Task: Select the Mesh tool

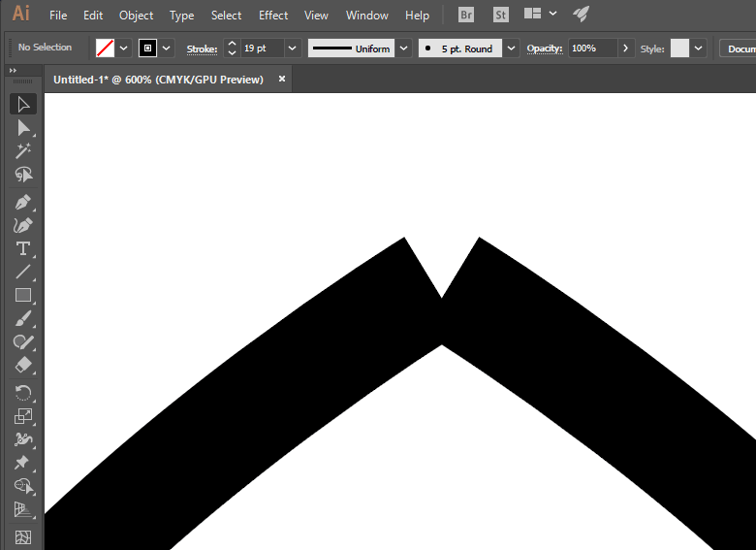Action: point(23,536)
